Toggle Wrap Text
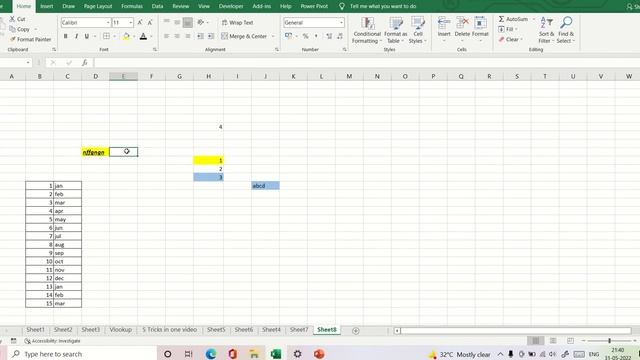This screenshot has width=640, height=360. click(x=238, y=22)
